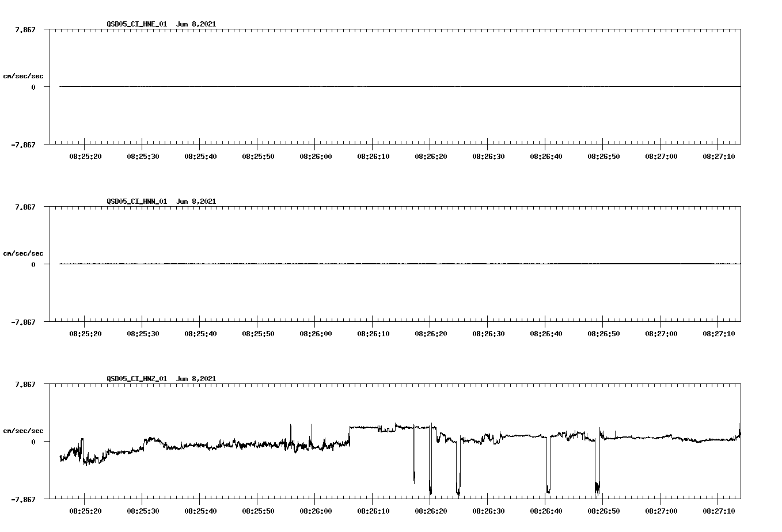Choose the 08:26:10 time label under HNN plot
Screen dimensions: 782x532
pyautogui.click(x=373, y=334)
